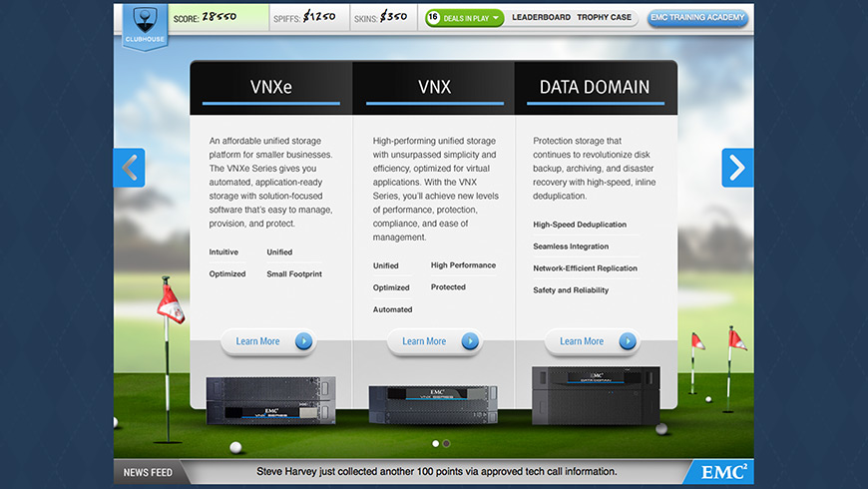Click the VNXe Learn More text
Image resolution: width=868 pixels, height=489 pixels.
258,341
